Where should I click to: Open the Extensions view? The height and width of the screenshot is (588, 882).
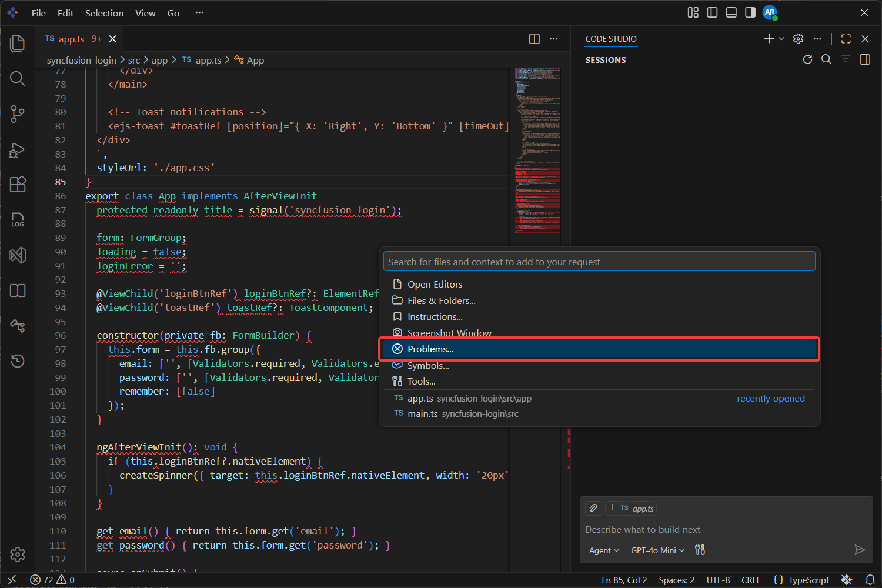[17, 185]
